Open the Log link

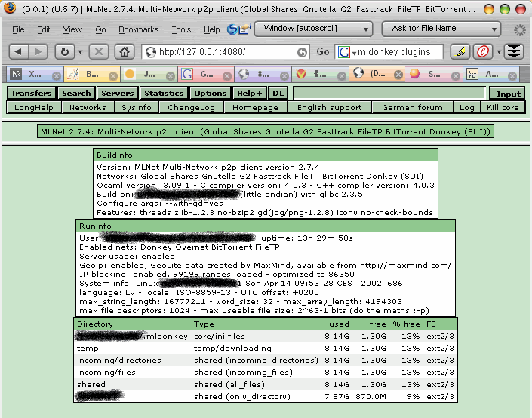coord(467,108)
